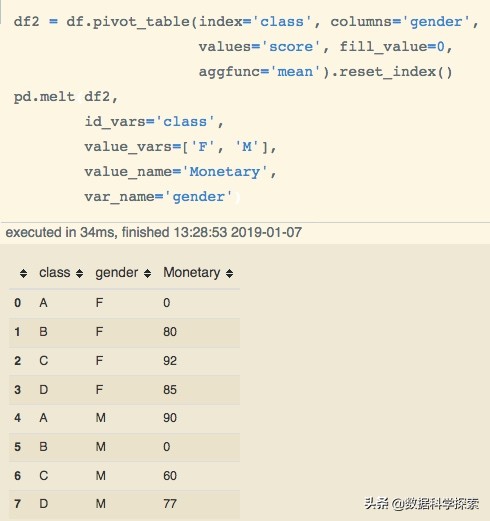The width and height of the screenshot is (490, 521).
Task: Click Monetary value 90
Action: point(170,418)
